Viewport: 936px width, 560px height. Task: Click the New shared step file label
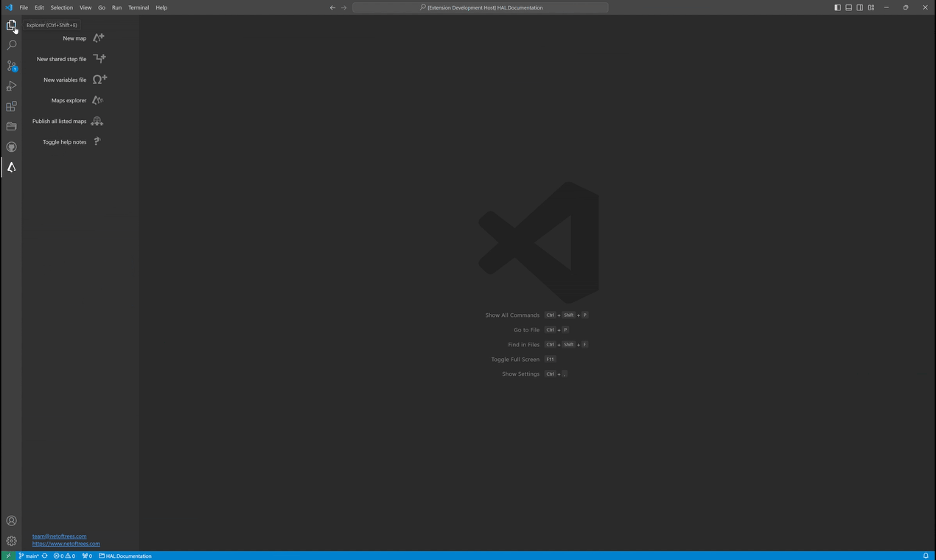click(x=61, y=59)
